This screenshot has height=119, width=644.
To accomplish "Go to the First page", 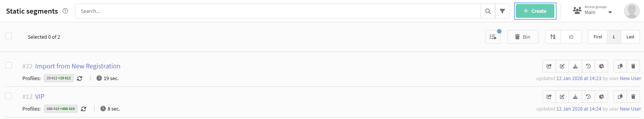I will [x=598, y=37].
